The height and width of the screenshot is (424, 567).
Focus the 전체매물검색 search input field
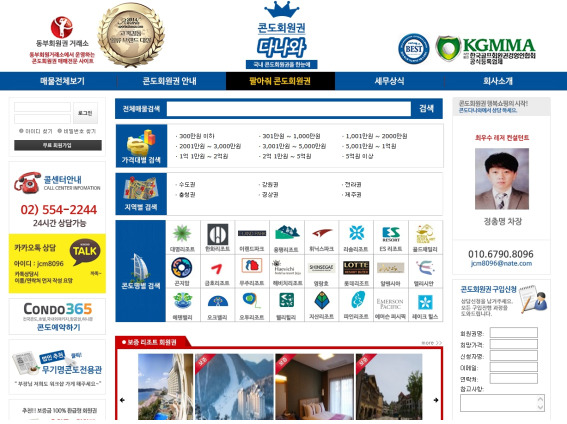pos(289,109)
